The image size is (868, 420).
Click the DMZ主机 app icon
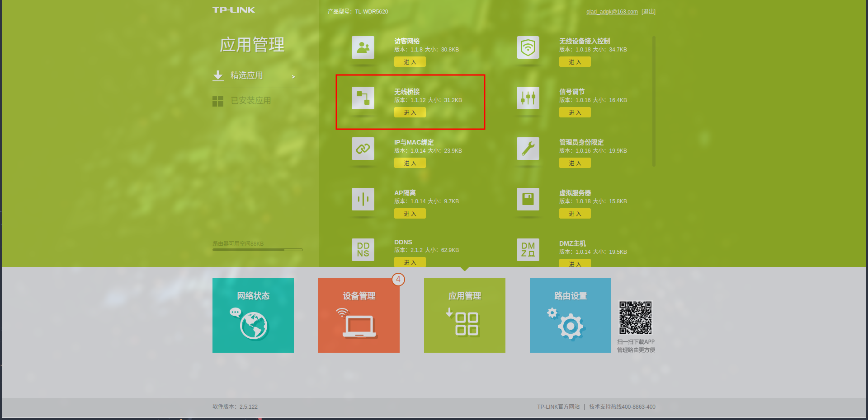pyautogui.click(x=528, y=250)
